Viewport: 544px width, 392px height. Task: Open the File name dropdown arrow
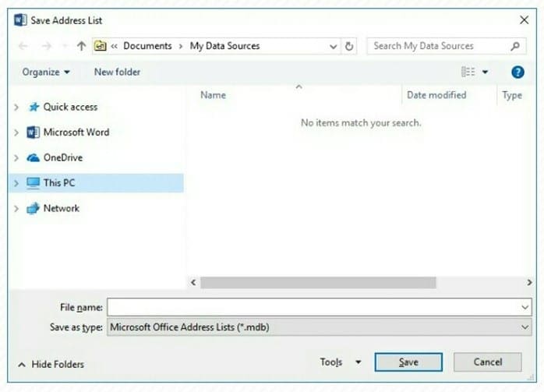[525, 307]
